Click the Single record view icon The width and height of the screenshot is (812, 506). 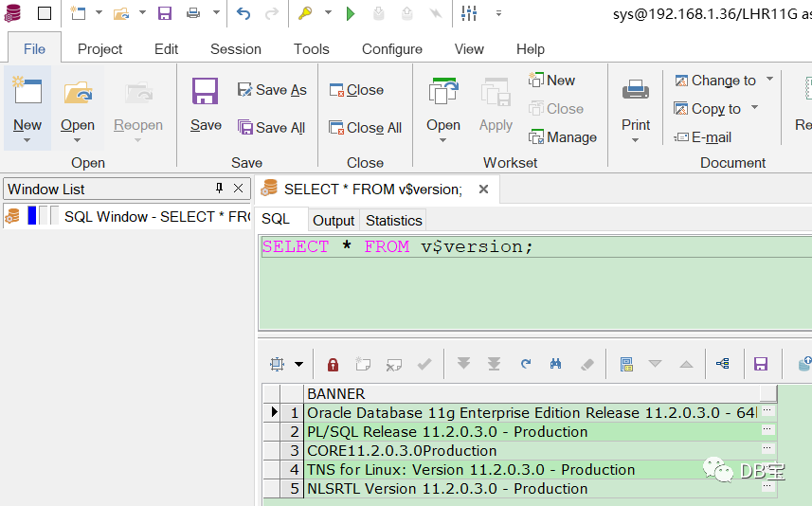coord(626,365)
